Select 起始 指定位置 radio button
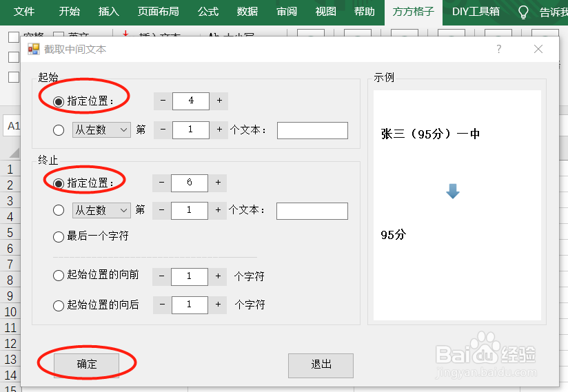 click(x=59, y=102)
